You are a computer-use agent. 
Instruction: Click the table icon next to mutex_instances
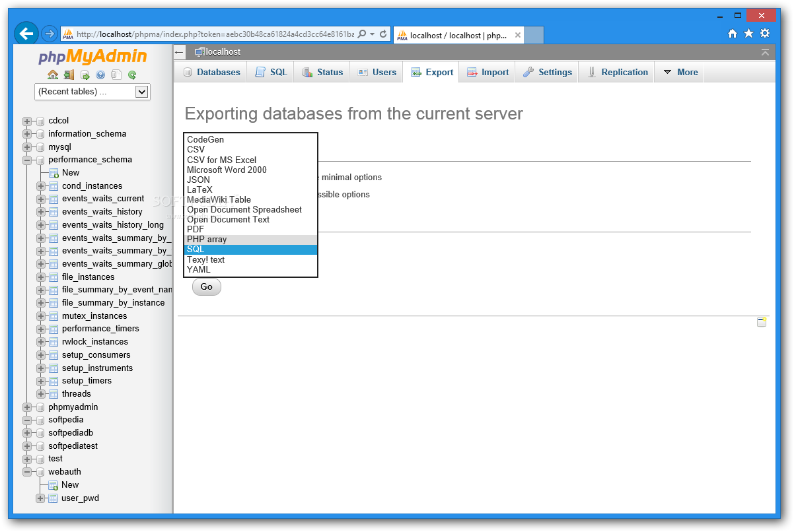pyautogui.click(x=54, y=316)
